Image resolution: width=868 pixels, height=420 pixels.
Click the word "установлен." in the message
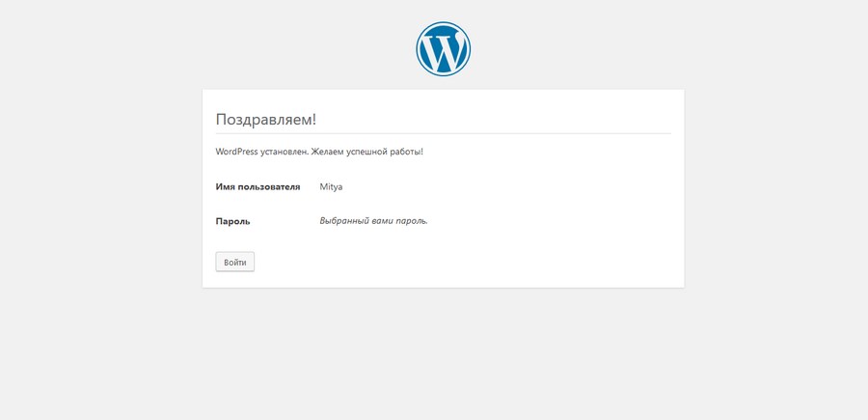285,152
